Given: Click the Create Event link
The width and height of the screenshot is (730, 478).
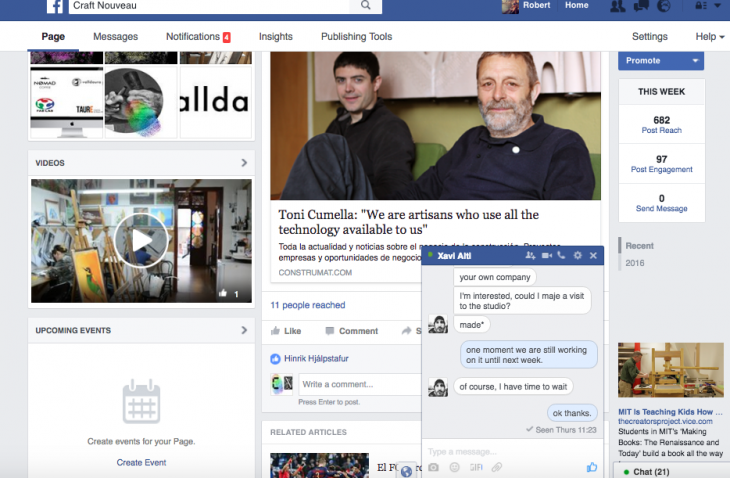Looking at the screenshot, I should 142,462.
